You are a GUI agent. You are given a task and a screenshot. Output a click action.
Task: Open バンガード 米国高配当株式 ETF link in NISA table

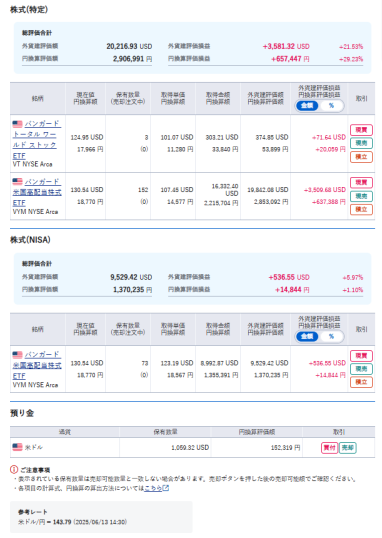37,365
